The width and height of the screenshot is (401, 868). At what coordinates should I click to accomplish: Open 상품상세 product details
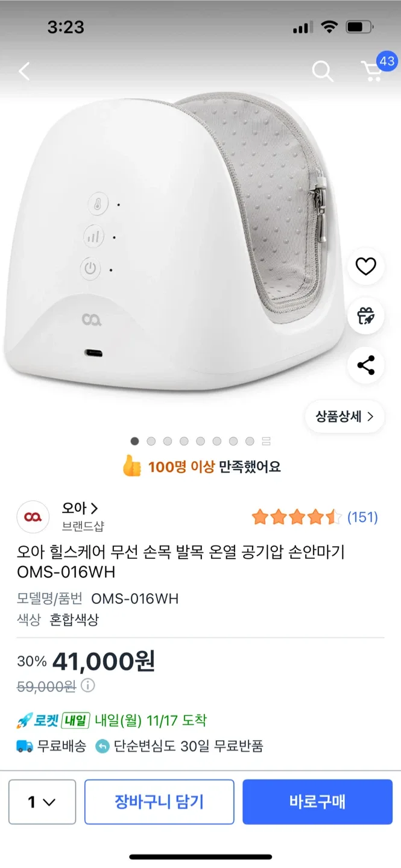pos(344,417)
